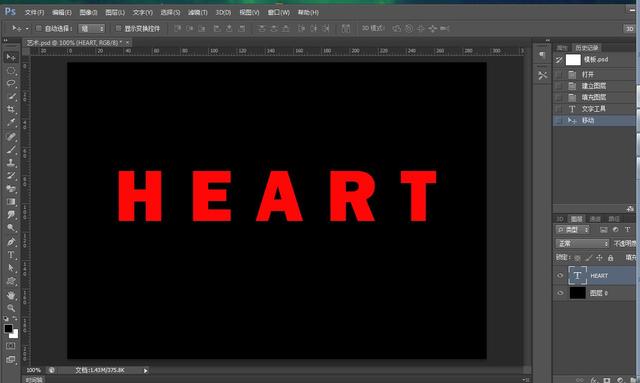Select the Crop tool
The height and width of the screenshot is (383, 640).
click(11, 109)
